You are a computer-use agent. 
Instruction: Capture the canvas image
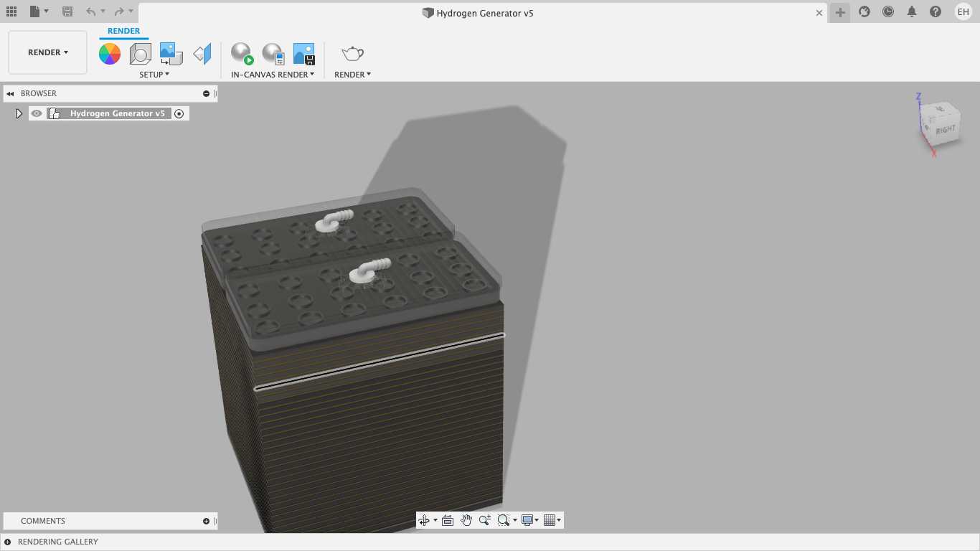point(304,54)
